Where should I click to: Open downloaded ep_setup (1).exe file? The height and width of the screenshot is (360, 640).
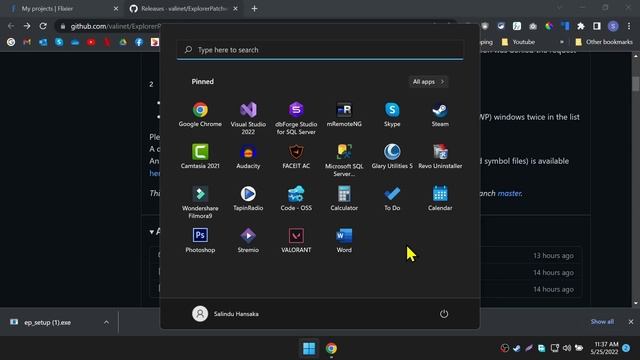pyautogui.click(x=48, y=322)
